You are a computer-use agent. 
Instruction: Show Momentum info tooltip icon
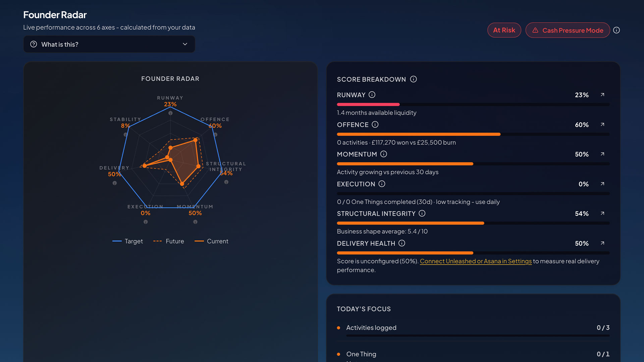[x=384, y=154]
